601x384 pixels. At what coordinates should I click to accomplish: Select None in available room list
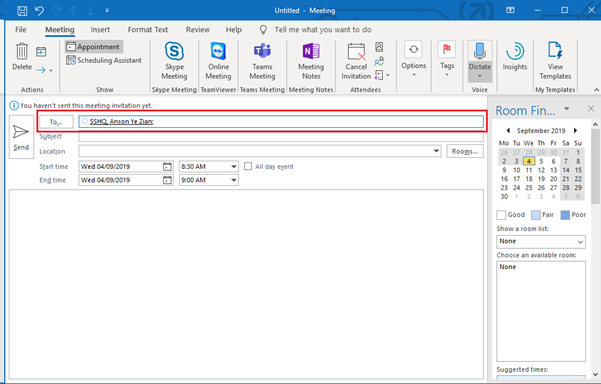click(x=507, y=267)
